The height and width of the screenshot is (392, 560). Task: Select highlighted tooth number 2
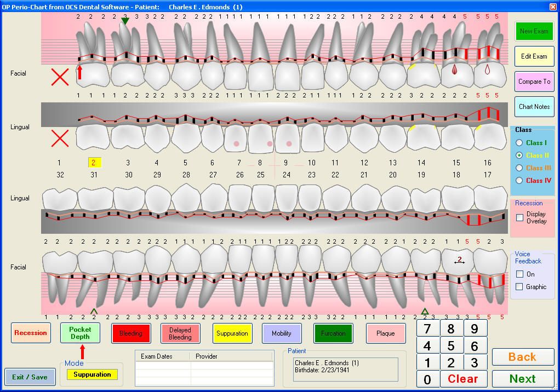tap(95, 163)
